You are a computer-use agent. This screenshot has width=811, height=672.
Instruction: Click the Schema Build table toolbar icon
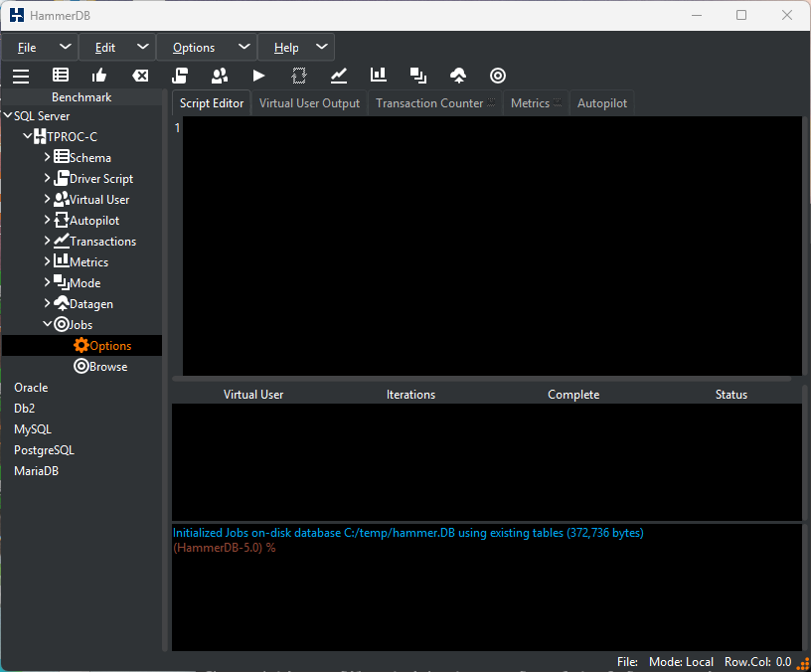tap(61, 76)
